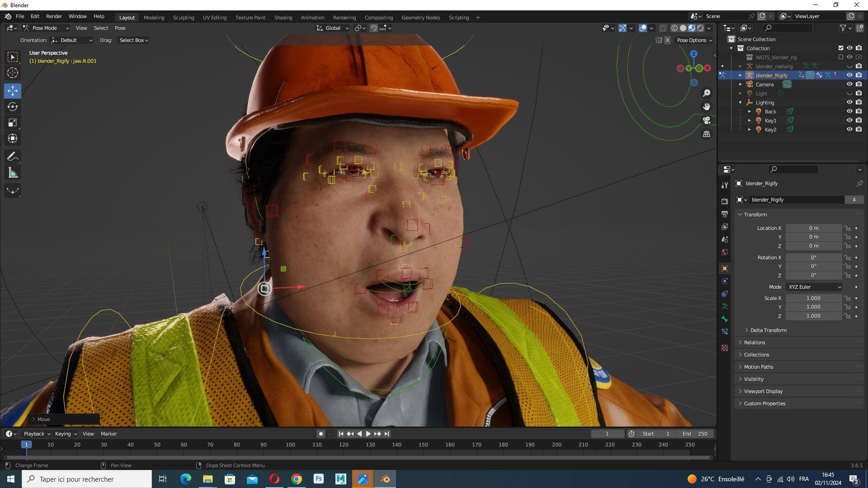Expand the Viewport Display panel
The width and height of the screenshot is (868, 488).
pyautogui.click(x=763, y=391)
